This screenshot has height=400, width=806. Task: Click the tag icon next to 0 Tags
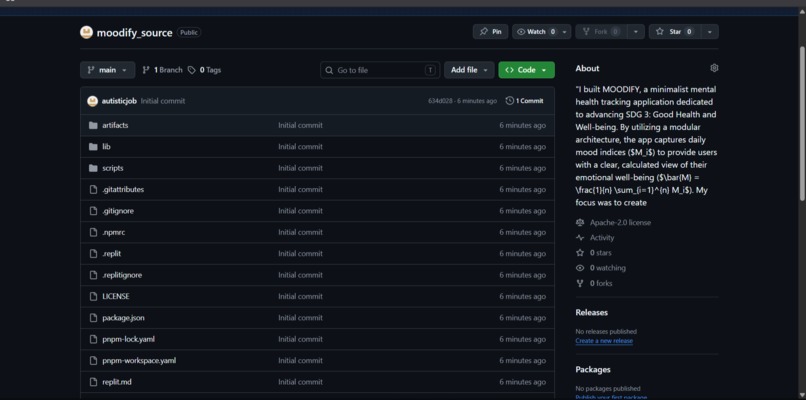pyautogui.click(x=192, y=70)
